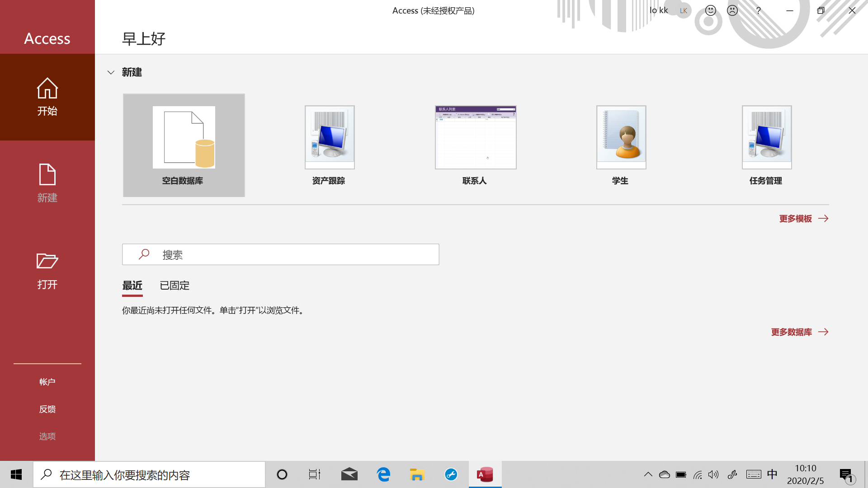The height and width of the screenshot is (488, 868).
Task: Choose the 学生 template
Action: coord(621,145)
